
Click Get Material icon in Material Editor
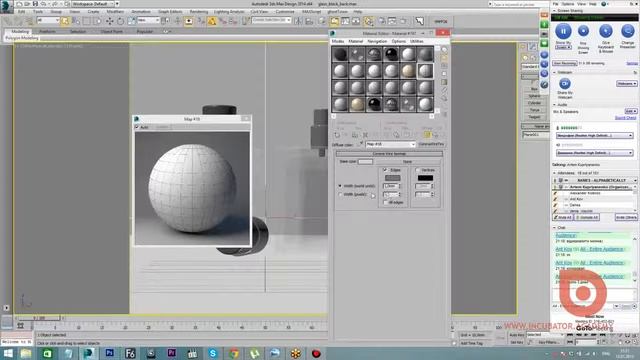point(337,135)
